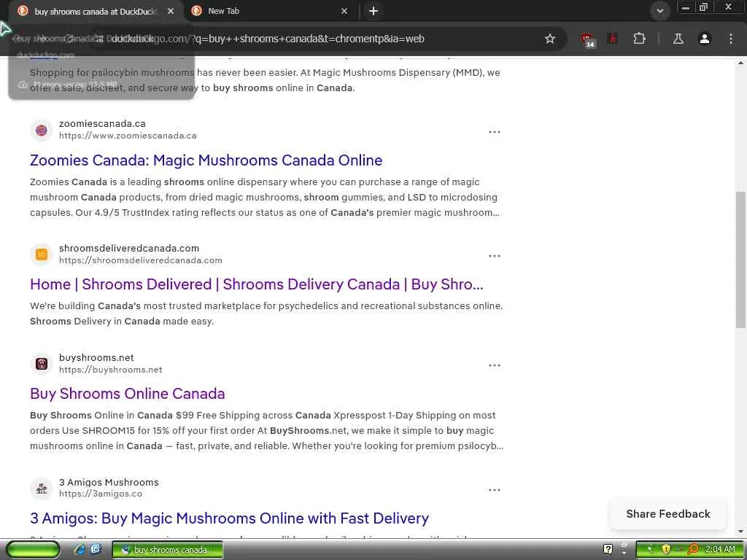Click the page's vertical scrollbar thumb
The image size is (747, 560).
coord(740,260)
